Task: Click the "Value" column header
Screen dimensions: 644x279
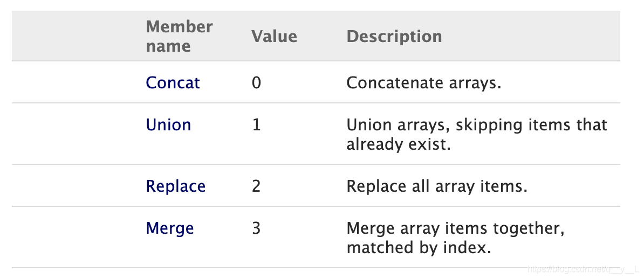Action: (274, 36)
